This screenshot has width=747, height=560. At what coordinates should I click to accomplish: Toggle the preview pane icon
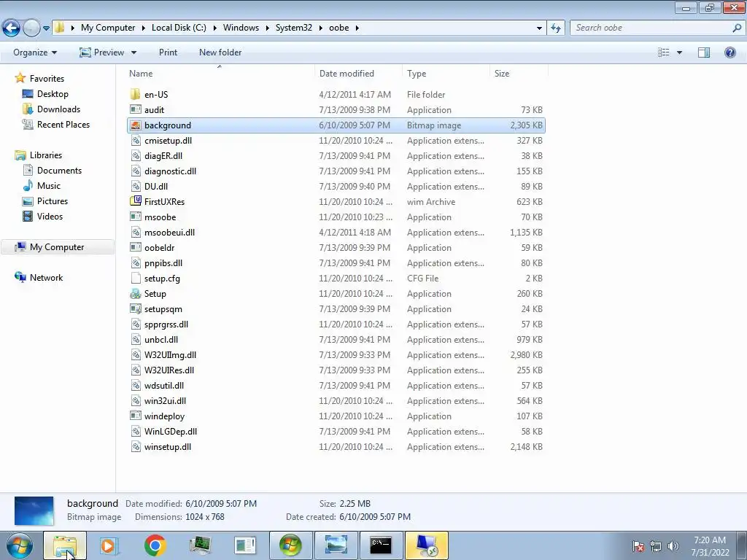pos(704,52)
